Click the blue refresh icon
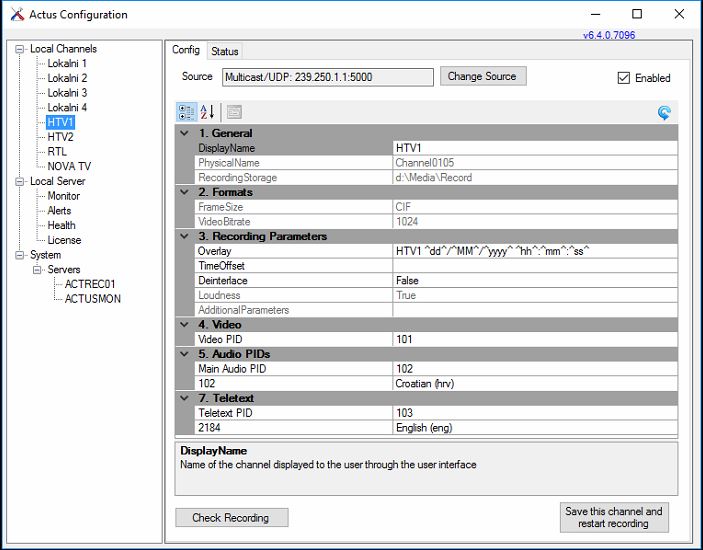This screenshot has width=703, height=550. pos(664,113)
